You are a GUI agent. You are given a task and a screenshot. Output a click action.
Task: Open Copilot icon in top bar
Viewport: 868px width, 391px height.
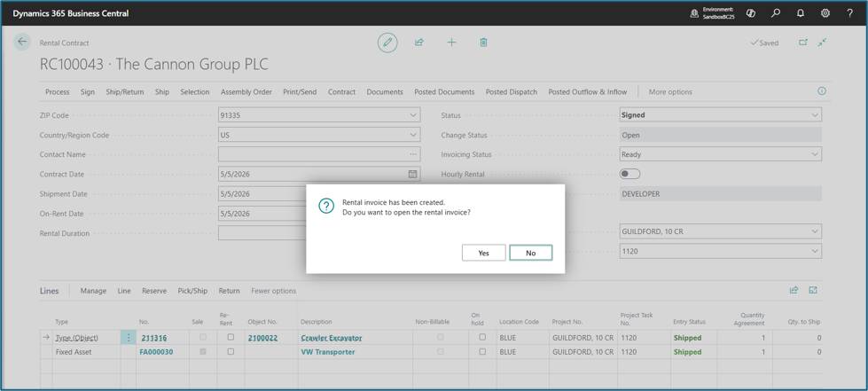751,13
